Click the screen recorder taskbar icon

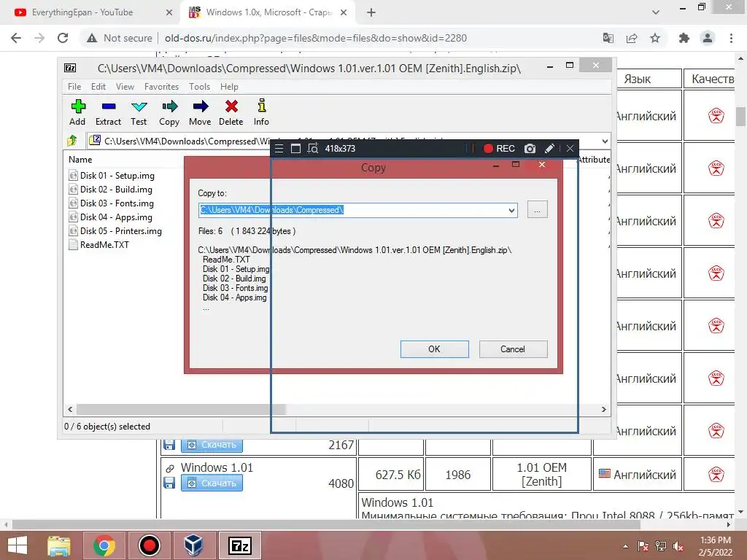tap(149, 545)
